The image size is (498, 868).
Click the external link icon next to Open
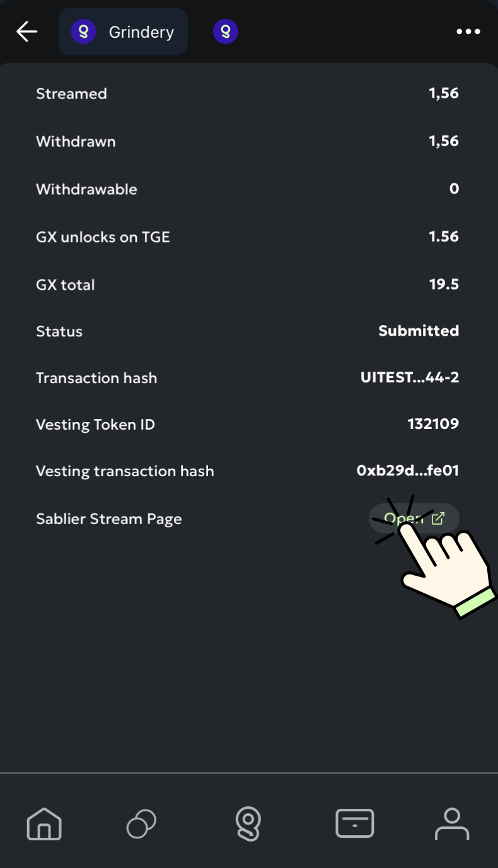click(438, 519)
